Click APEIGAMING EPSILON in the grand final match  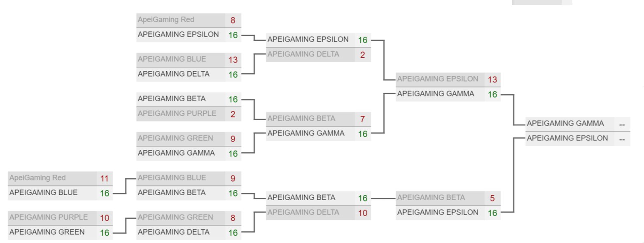[x=567, y=138]
